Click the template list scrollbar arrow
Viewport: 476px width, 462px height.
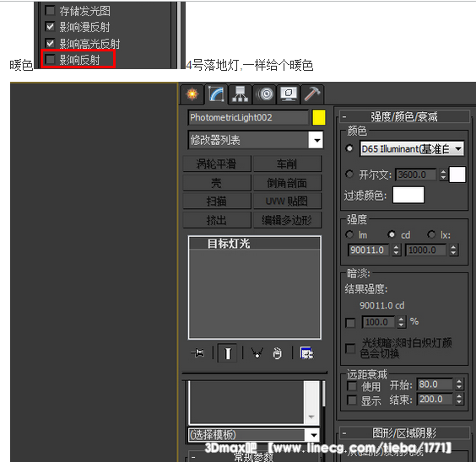(311, 416)
